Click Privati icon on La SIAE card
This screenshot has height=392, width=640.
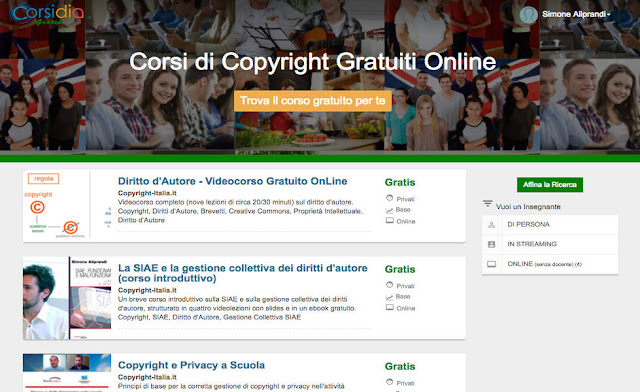tap(389, 285)
